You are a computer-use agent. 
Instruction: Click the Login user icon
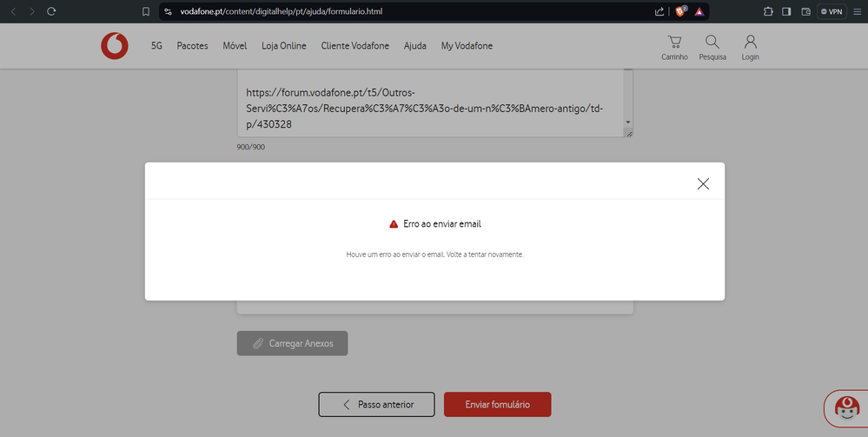click(750, 47)
